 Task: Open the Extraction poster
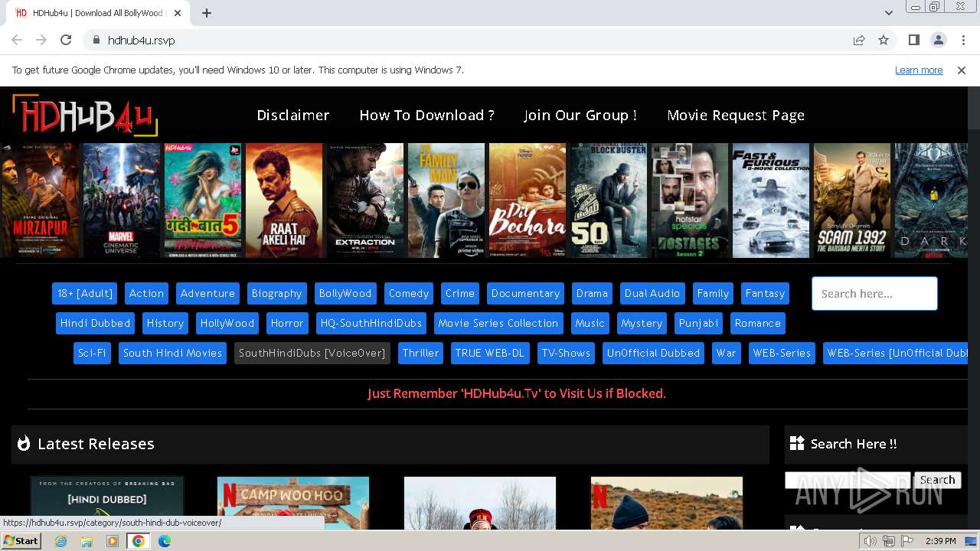(x=365, y=201)
